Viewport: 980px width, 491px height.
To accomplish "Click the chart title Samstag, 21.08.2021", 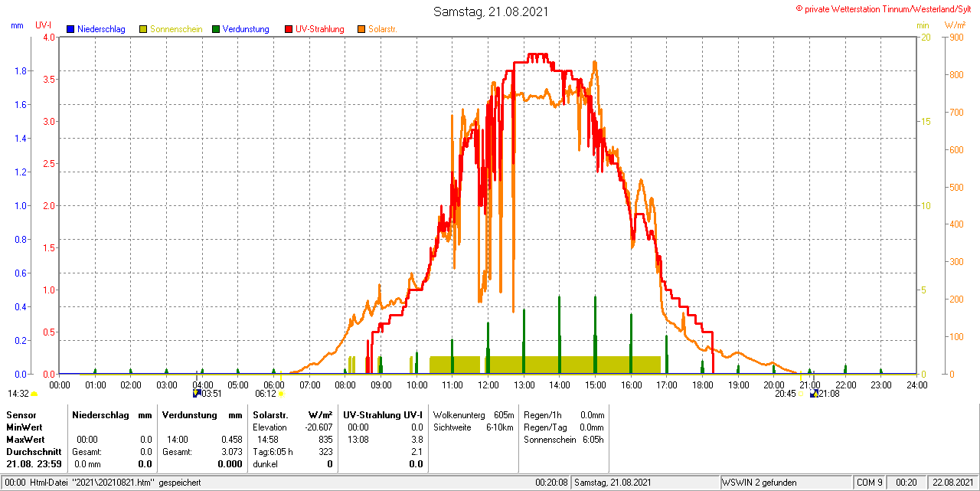I will (491, 11).
